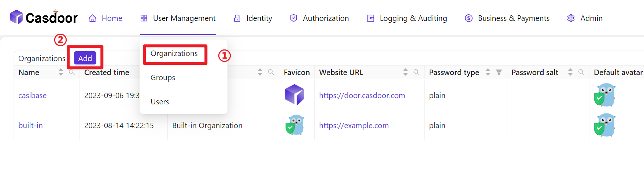Sort the table by Name column
The width and height of the screenshot is (644, 178).
click(x=61, y=72)
